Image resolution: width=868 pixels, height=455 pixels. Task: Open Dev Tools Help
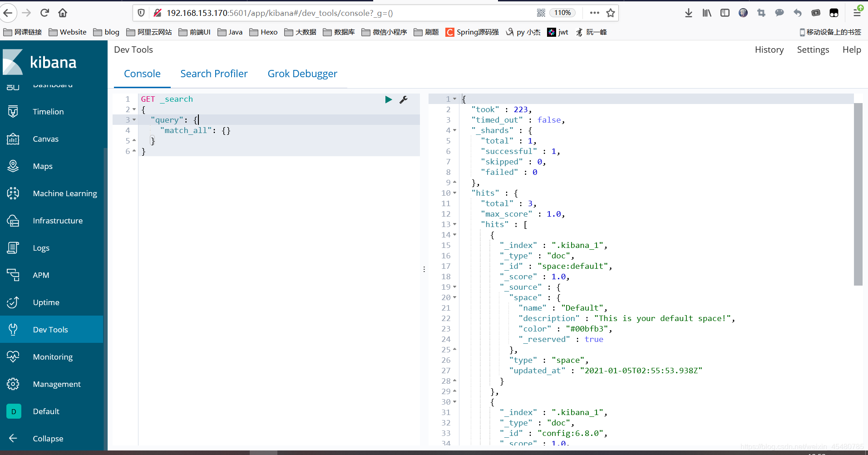[852, 49]
